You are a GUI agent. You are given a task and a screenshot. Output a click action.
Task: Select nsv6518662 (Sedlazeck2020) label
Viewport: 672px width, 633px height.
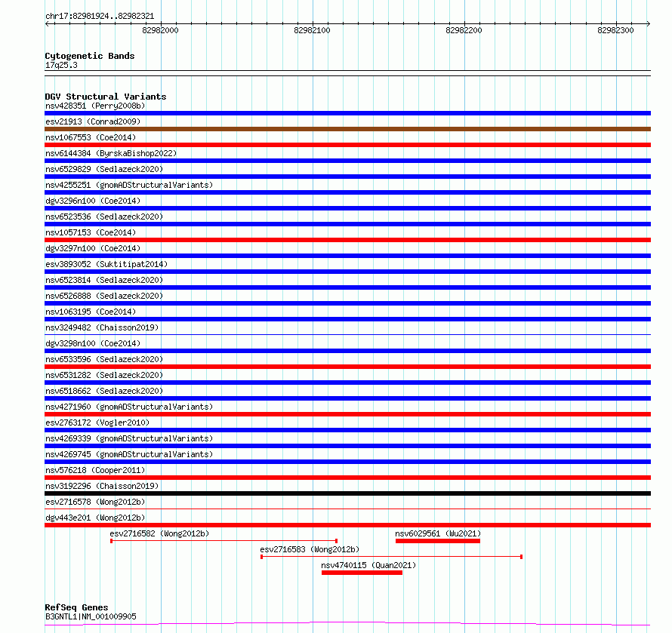pos(104,391)
